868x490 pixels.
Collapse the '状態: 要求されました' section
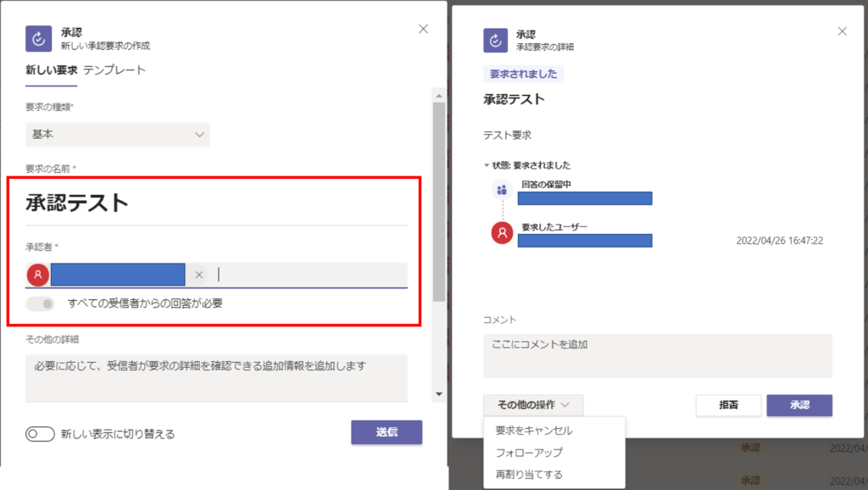pyautogui.click(x=487, y=165)
